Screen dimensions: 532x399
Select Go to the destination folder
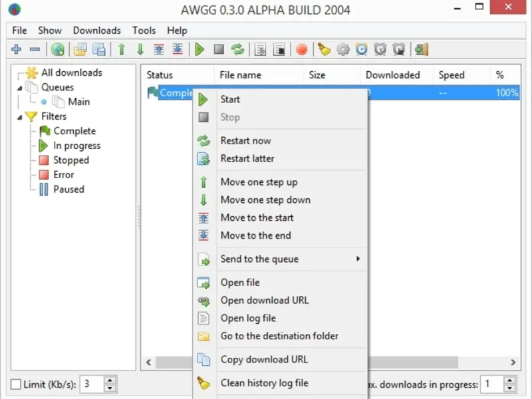coord(280,336)
